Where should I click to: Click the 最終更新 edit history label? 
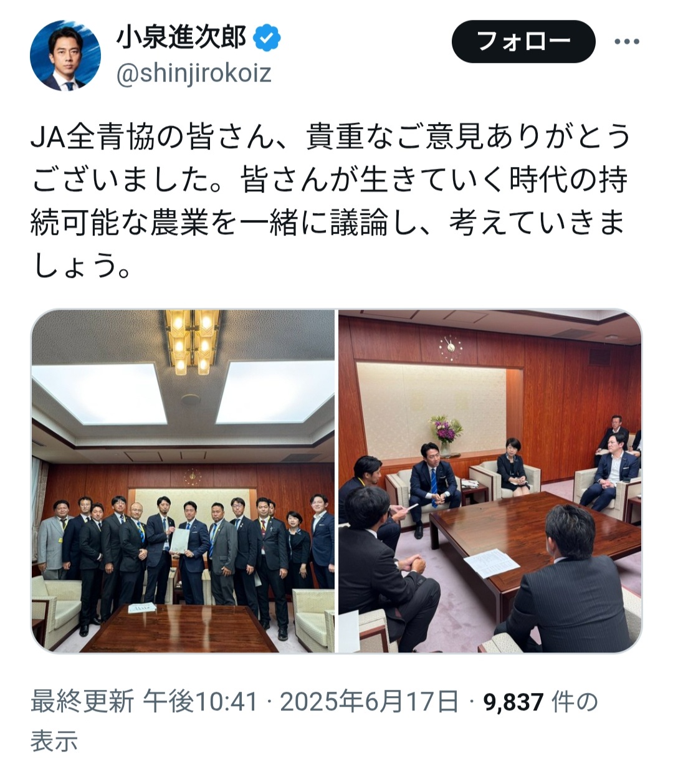pos(82,702)
